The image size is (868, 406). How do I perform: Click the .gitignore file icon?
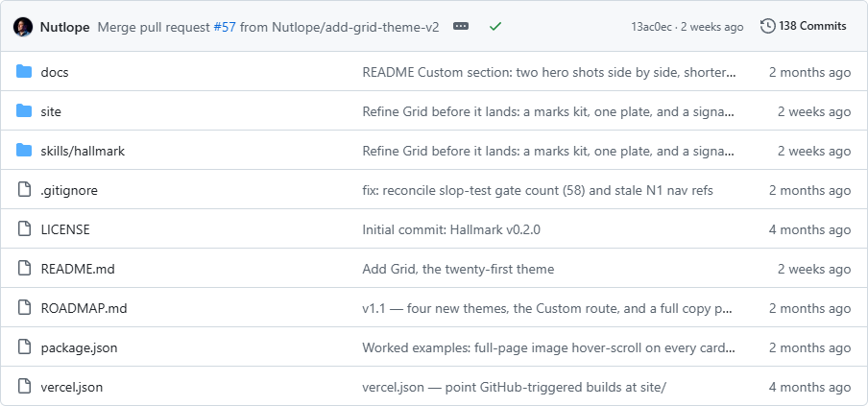click(24, 189)
